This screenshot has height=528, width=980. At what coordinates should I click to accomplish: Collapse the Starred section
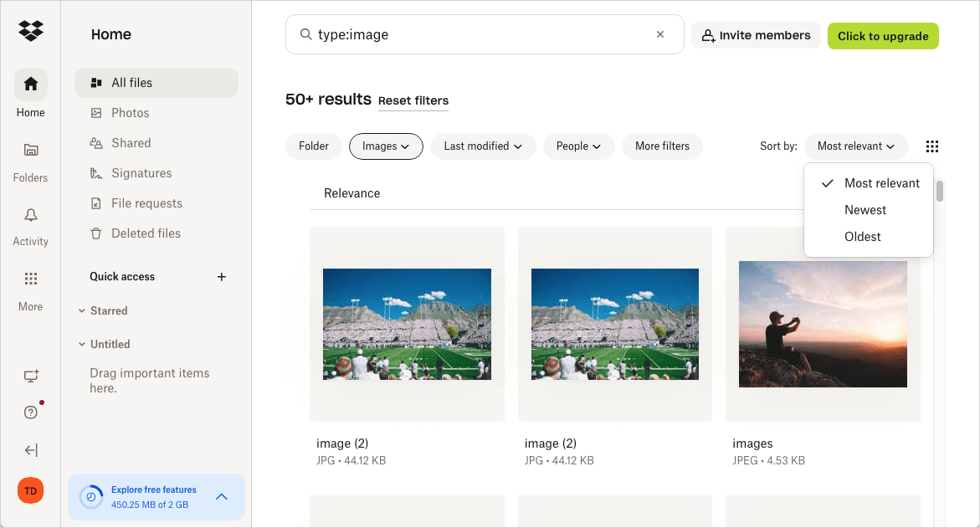coord(82,310)
